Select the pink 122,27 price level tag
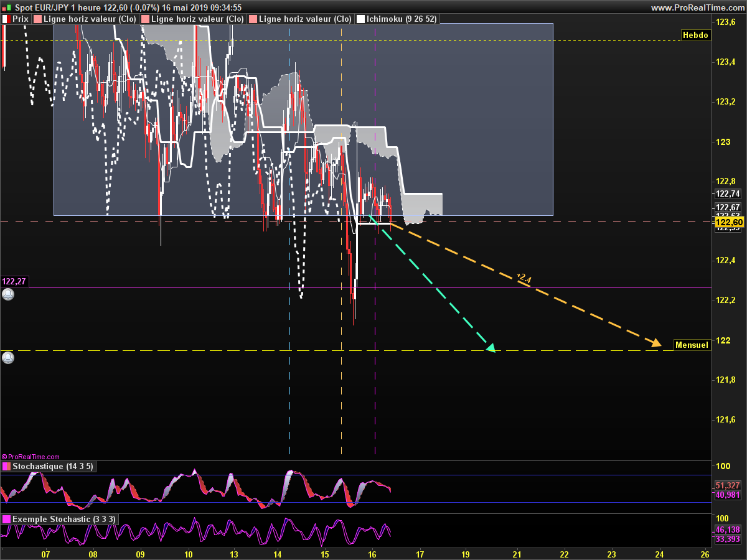 click(14, 281)
